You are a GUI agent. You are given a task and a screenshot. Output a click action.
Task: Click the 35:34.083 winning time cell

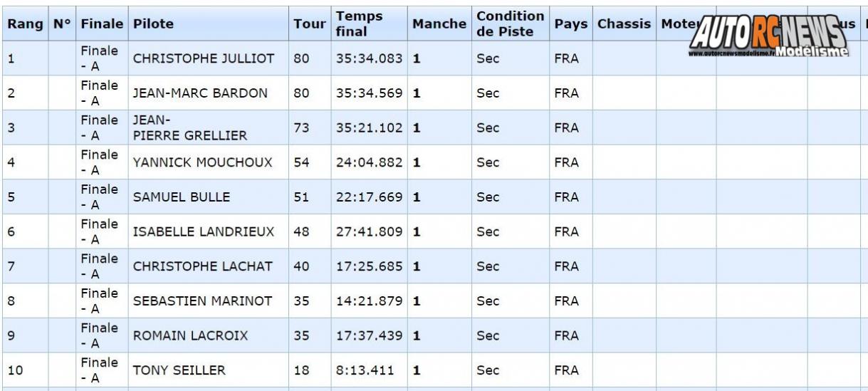click(x=369, y=58)
